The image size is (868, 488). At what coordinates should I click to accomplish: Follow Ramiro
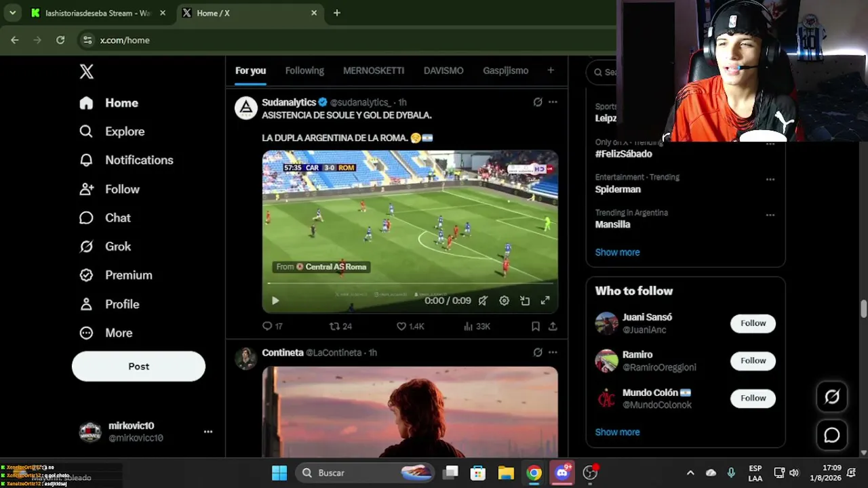753,361
